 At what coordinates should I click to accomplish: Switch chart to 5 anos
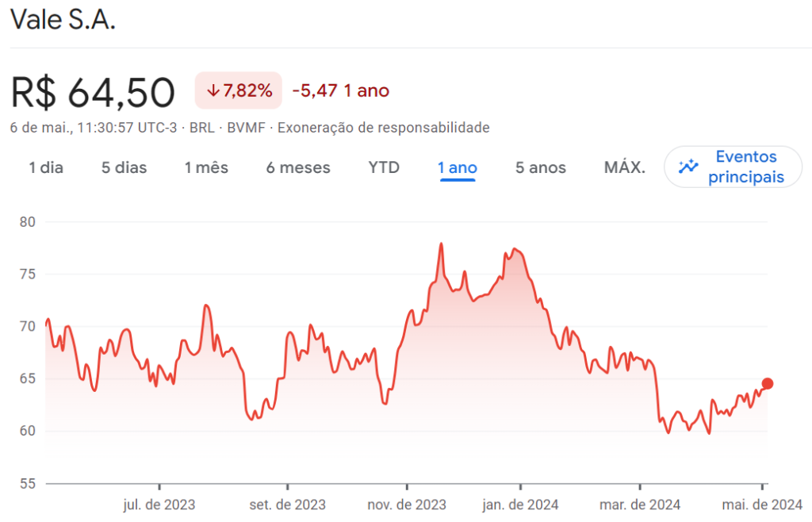point(540,168)
